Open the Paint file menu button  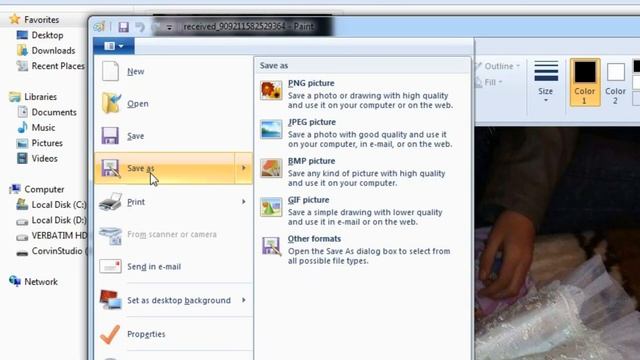point(113,46)
